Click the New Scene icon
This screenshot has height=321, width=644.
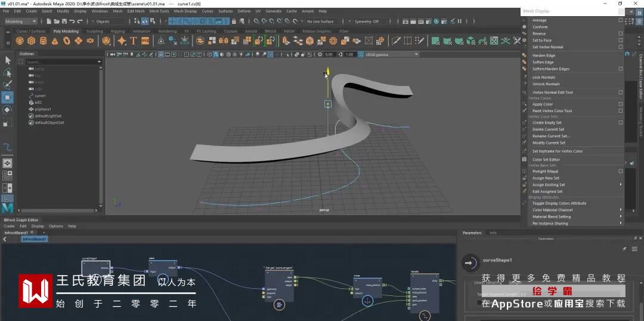49,21
